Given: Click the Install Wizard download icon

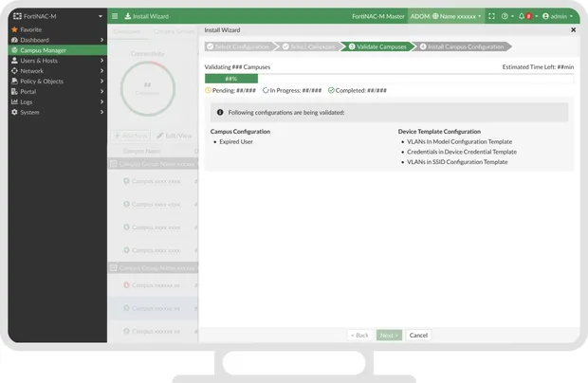Looking at the screenshot, I should point(127,16).
